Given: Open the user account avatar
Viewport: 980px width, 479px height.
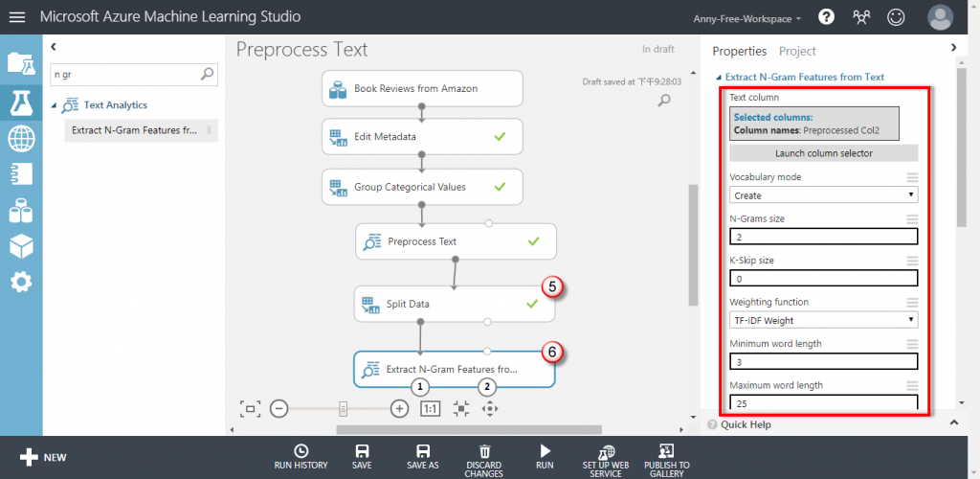Looking at the screenshot, I should click(940, 17).
